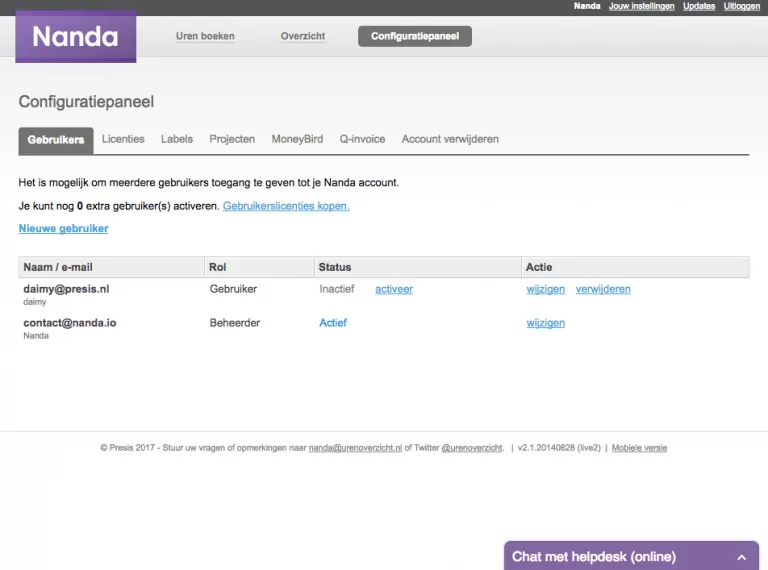Open the MoneyBird tab
Viewport: 768px width, 570px height.
point(297,139)
